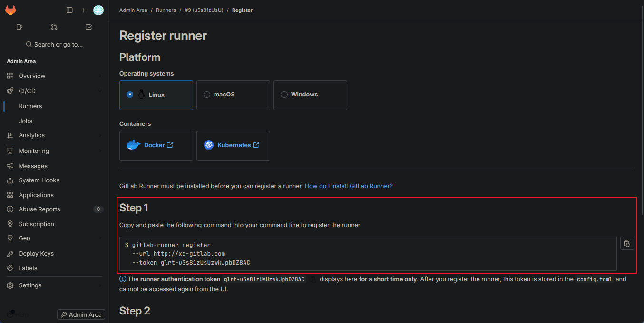Click the 'config.toml' code text

tap(595, 279)
